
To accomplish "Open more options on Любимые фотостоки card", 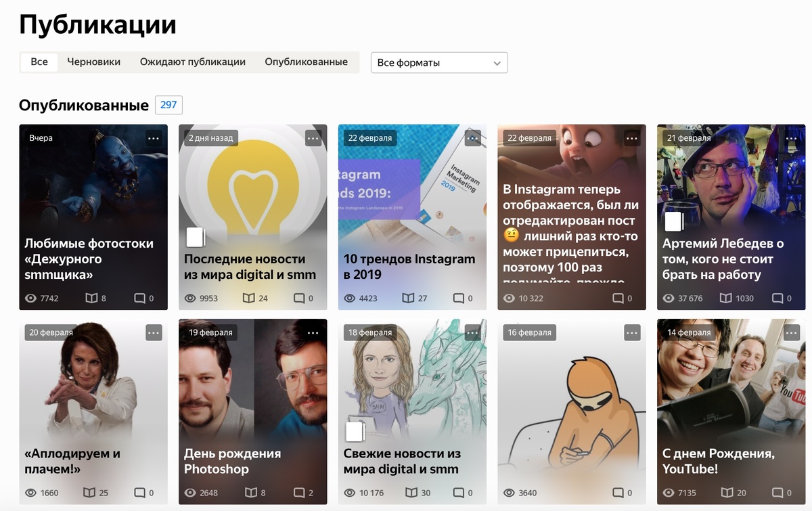I will point(154,138).
